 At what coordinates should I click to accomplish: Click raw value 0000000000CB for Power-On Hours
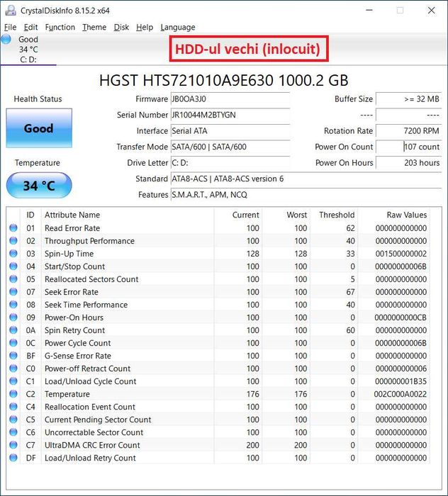point(401,317)
